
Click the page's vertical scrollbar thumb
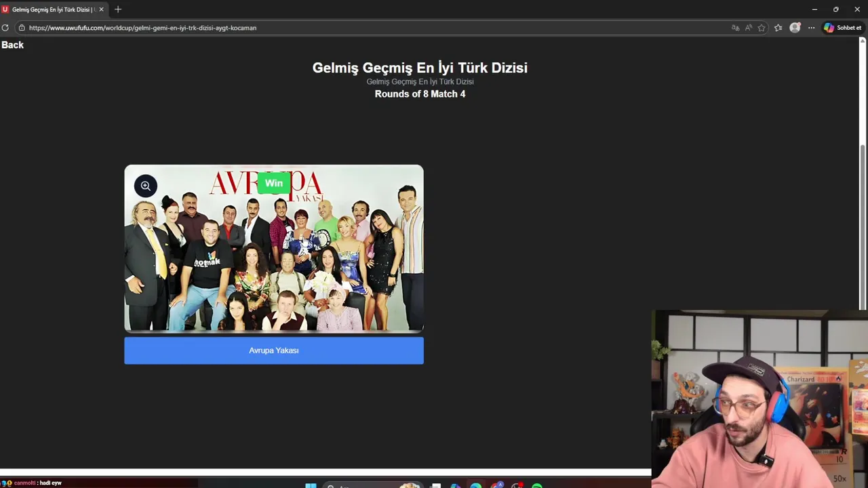[863, 228]
